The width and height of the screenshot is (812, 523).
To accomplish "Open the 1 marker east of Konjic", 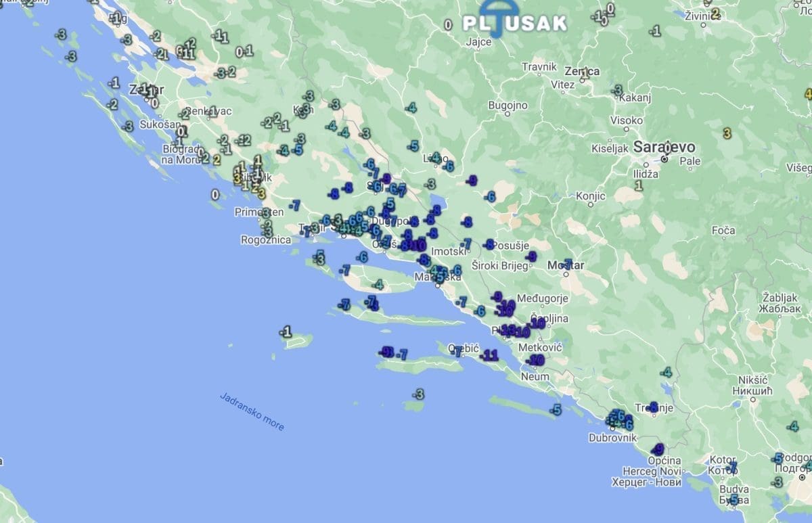I will 638,185.
